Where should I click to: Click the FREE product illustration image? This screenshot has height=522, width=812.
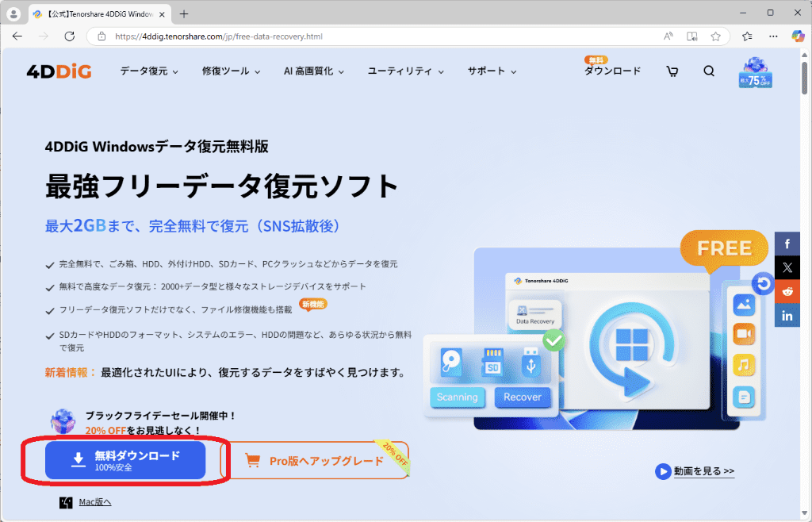598,332
